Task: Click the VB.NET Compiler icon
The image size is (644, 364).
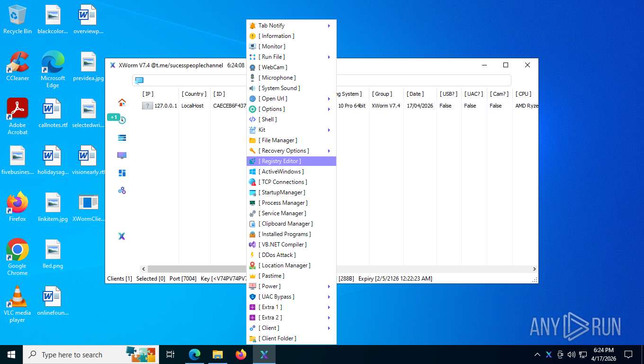Action: 252,245
